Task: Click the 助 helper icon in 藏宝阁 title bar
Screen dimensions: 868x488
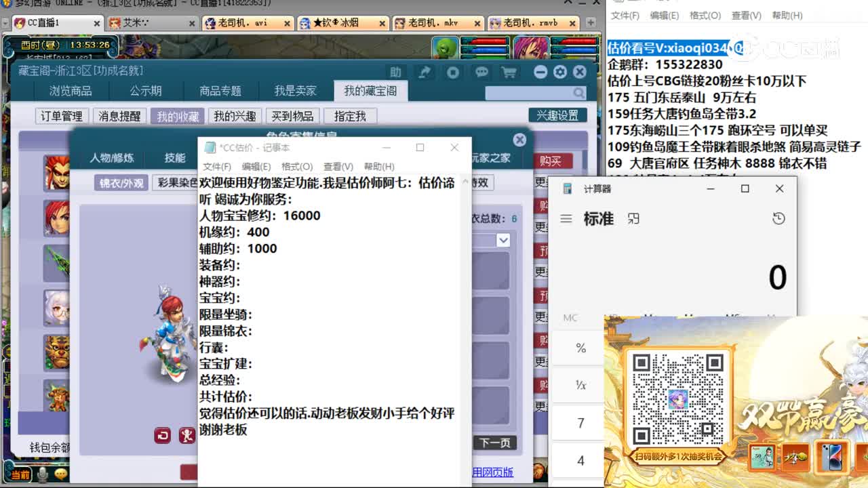Action: pos(395,72)
